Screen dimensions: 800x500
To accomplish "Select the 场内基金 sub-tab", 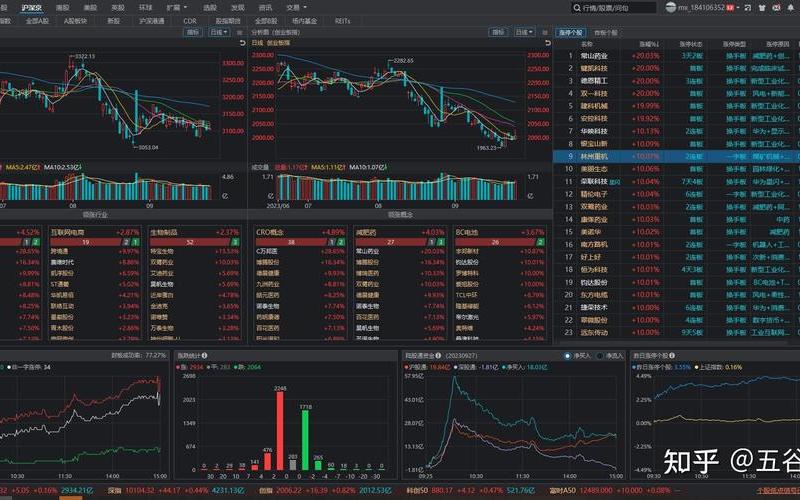I will (305, 21).
